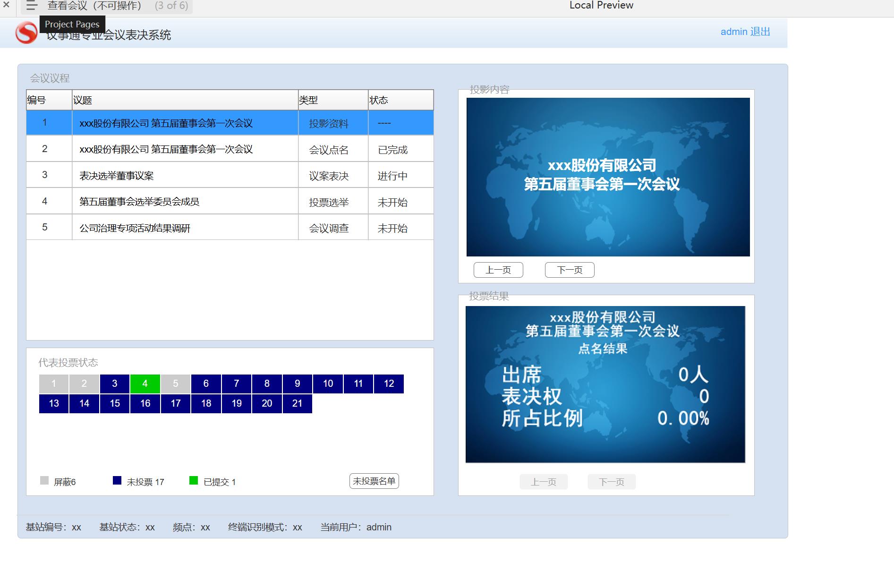The height and width of the screenshot is (588, 894).
Task: Click the 会议调查 type cell
Action: [x=333, y=228]
